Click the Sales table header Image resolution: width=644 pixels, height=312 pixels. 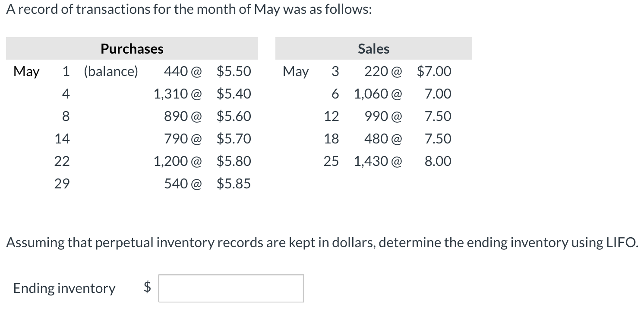tap(373, 49)
